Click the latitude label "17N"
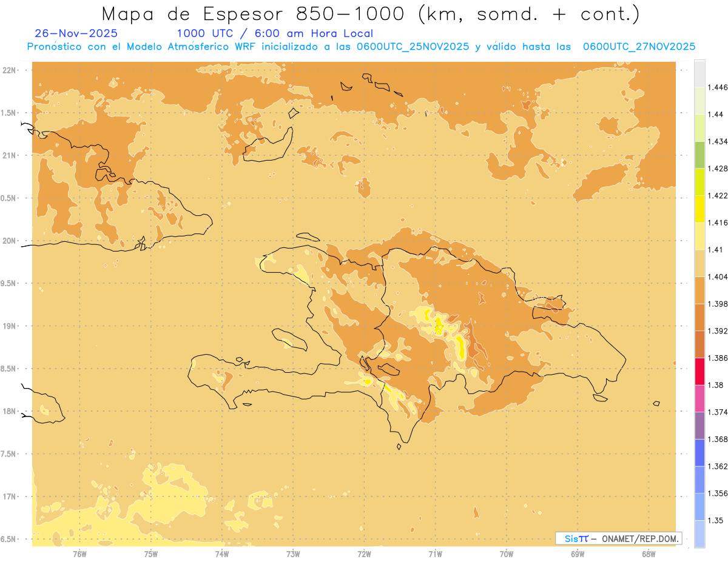The image size is (728, 562). point(10,497)
